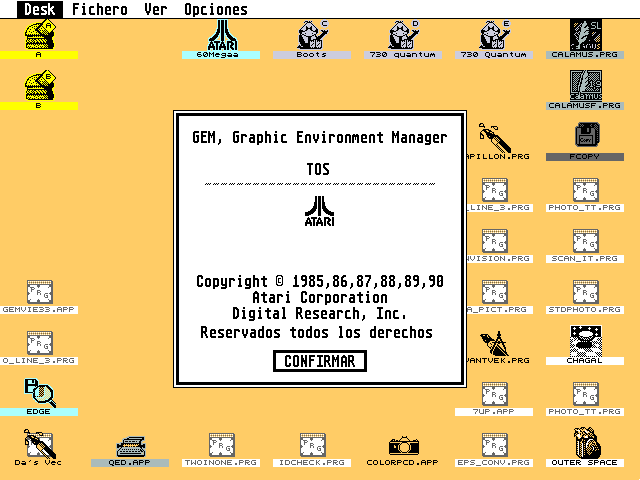Image resolution: width=640 pixels, height=480 pixels.
Task: Open the Opciones menu
Action: [216, 9]
